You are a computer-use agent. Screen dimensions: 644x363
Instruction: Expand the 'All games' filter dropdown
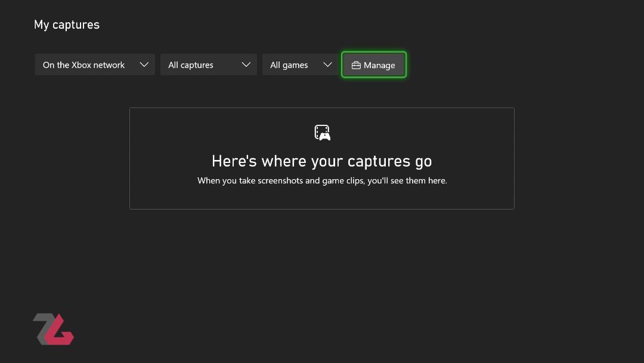click(301, 64)
